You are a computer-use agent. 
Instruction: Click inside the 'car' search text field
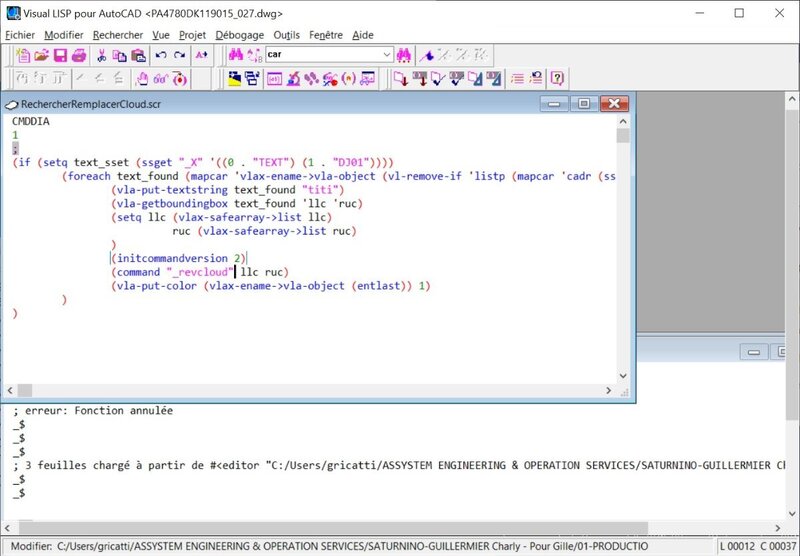click(320, 55)
